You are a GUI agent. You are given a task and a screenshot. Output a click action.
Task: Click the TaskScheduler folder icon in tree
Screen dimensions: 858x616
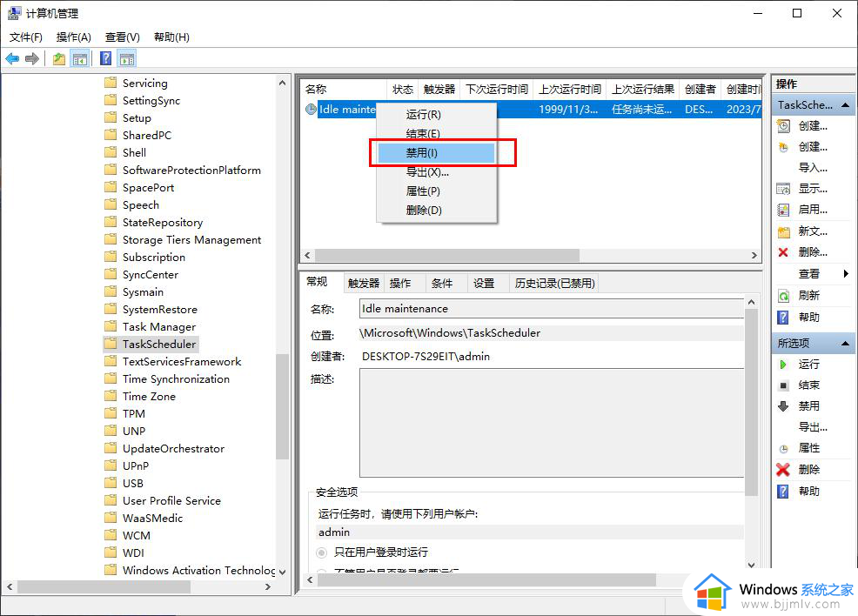click(111, 344)
